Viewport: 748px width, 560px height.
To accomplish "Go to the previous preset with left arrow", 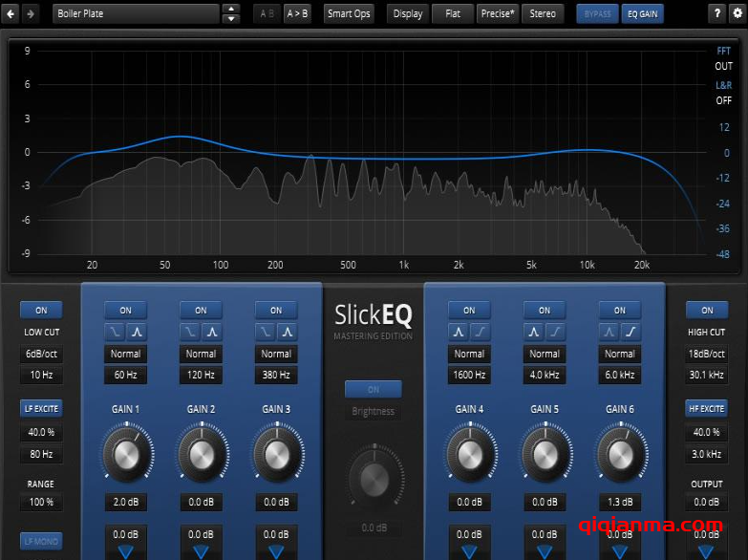I will [11, 13].
